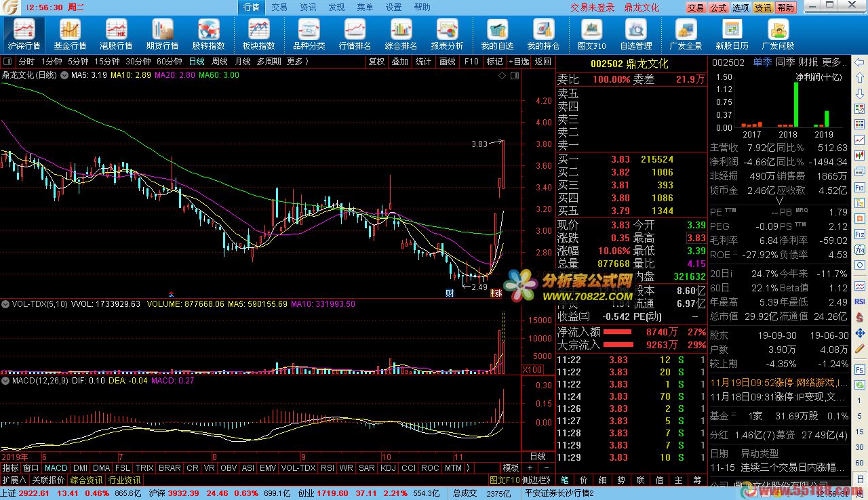The height and width of the screenshot is (500, 868).
Task: Open 广发全景 icon
Action: 686,35
